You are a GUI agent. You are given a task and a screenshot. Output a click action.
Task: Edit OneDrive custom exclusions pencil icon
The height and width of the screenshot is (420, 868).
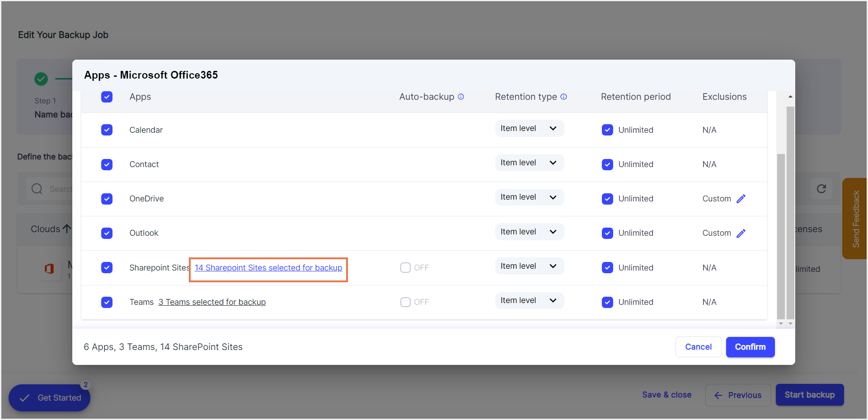pos(741,199)
